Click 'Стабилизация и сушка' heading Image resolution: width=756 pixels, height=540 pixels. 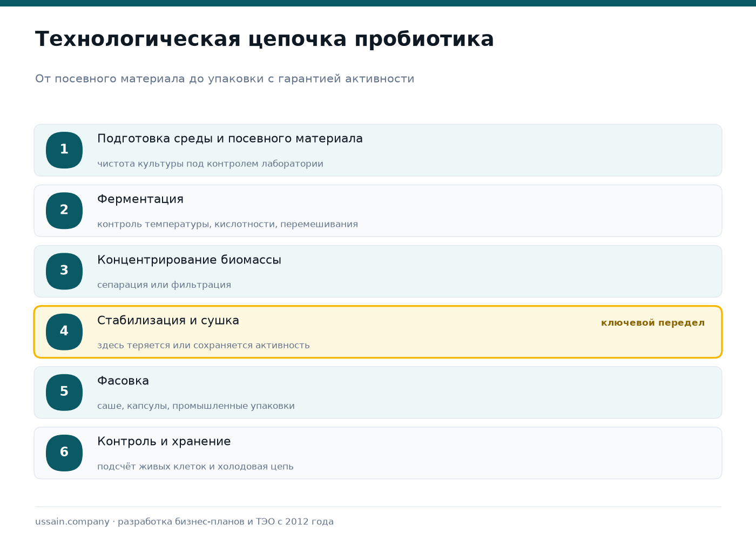click(168, 320)
